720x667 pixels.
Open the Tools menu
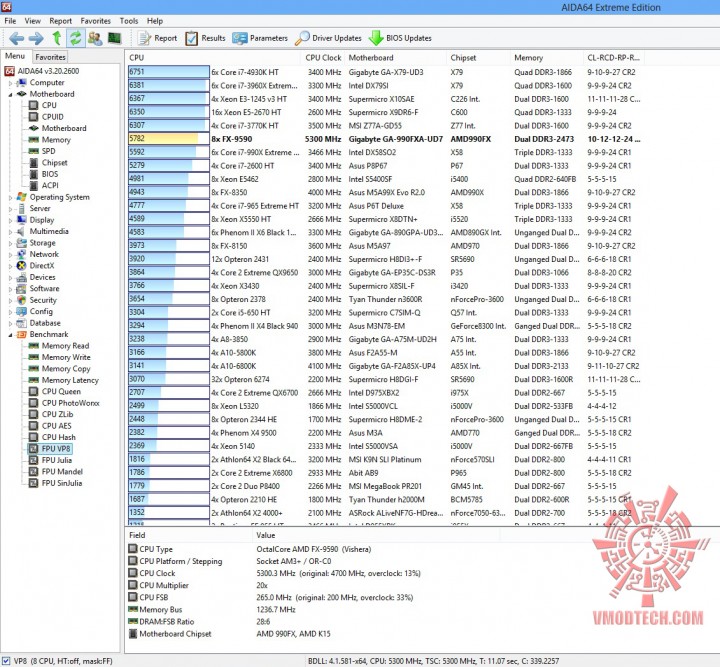pos(129,21)
